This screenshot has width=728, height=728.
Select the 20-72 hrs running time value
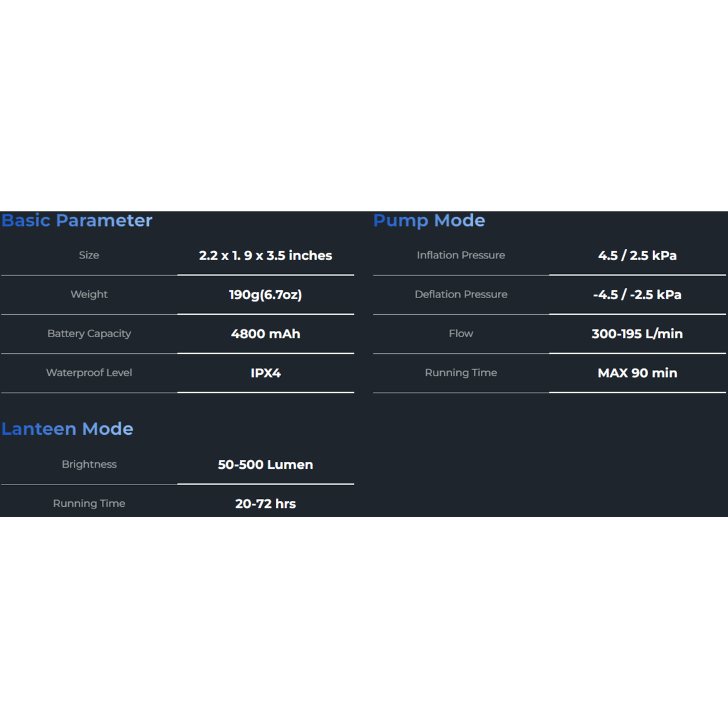pyautogui.click(x=266, y=504)
